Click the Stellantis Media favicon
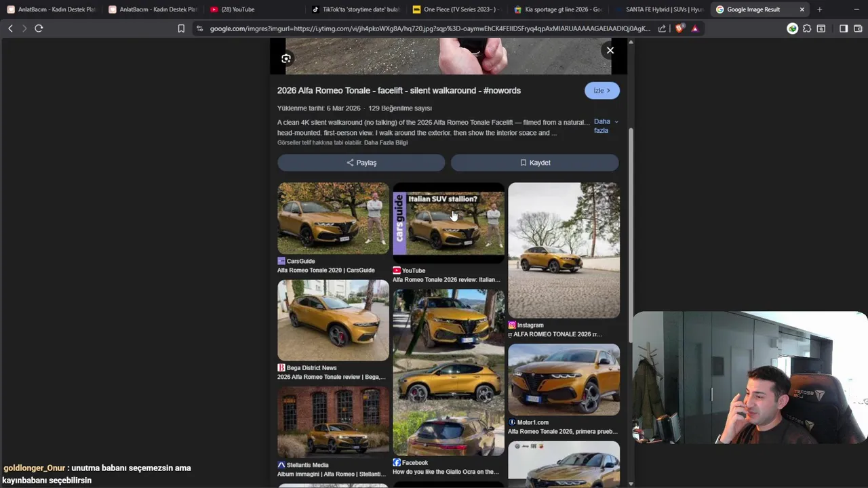The height and width of the screenshot is (488, 868). coord(281,465)
